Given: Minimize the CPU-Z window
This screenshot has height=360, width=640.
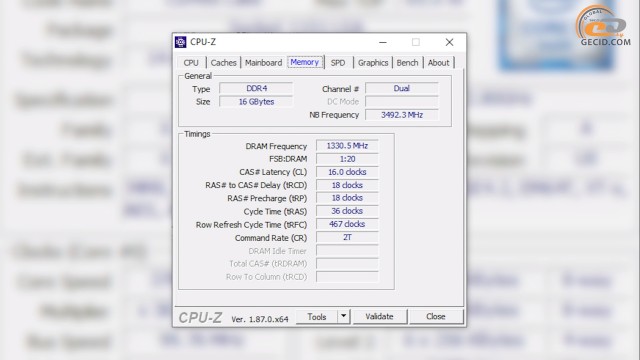Looking at the screenshot, I should tap(383, 42).
